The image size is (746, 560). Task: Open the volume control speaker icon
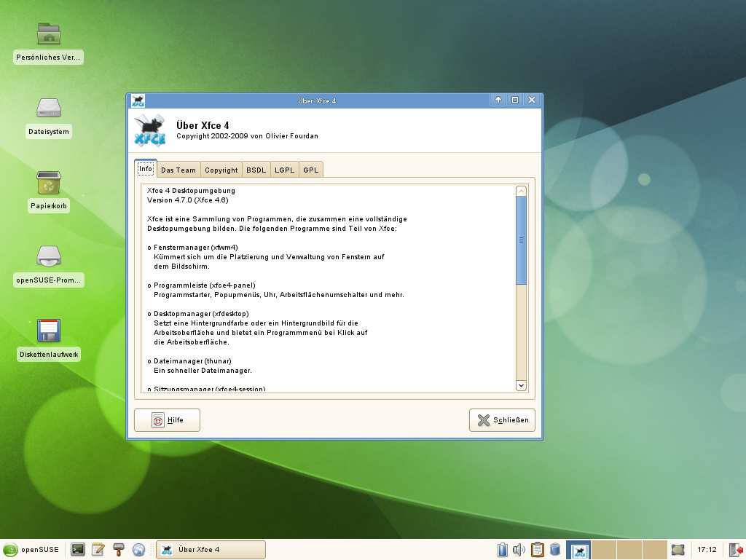519,550
